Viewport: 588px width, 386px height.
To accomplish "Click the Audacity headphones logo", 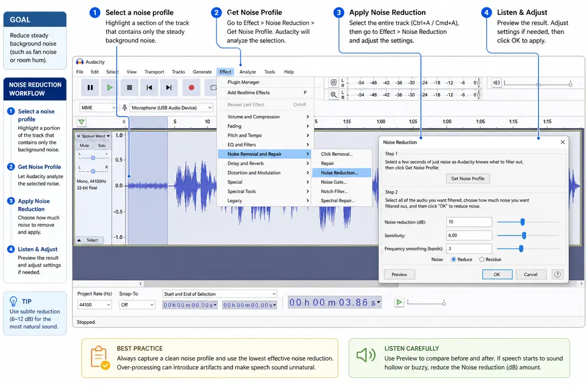I will [x=79, y=62].
